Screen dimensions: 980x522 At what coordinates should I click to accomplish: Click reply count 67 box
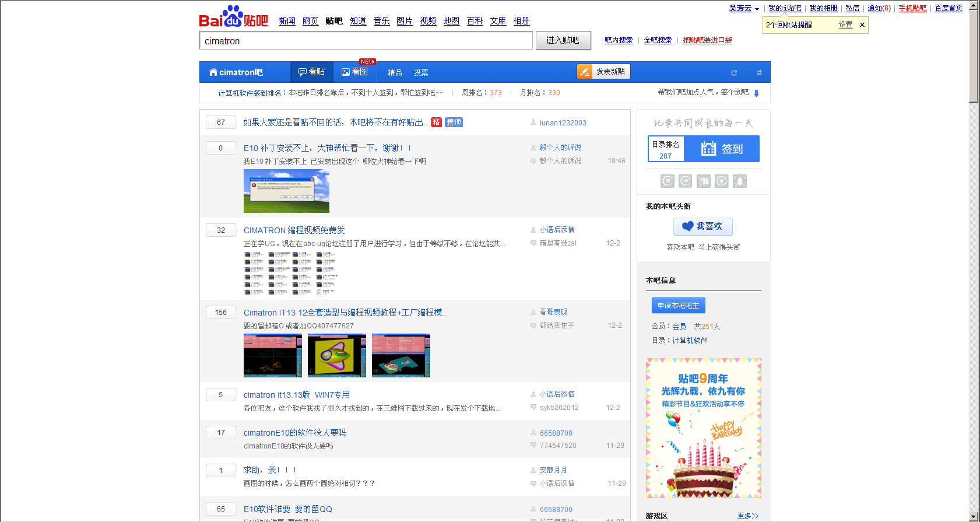tap(221, 122)
